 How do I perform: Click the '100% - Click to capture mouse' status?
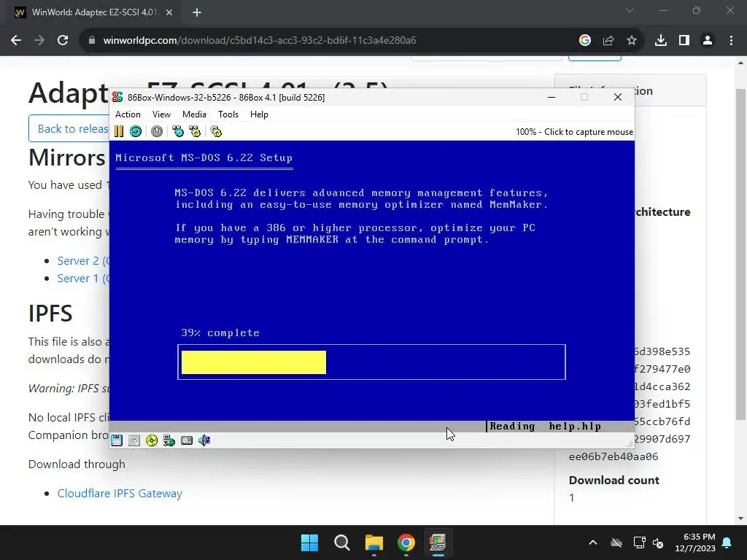coord(574,132)
